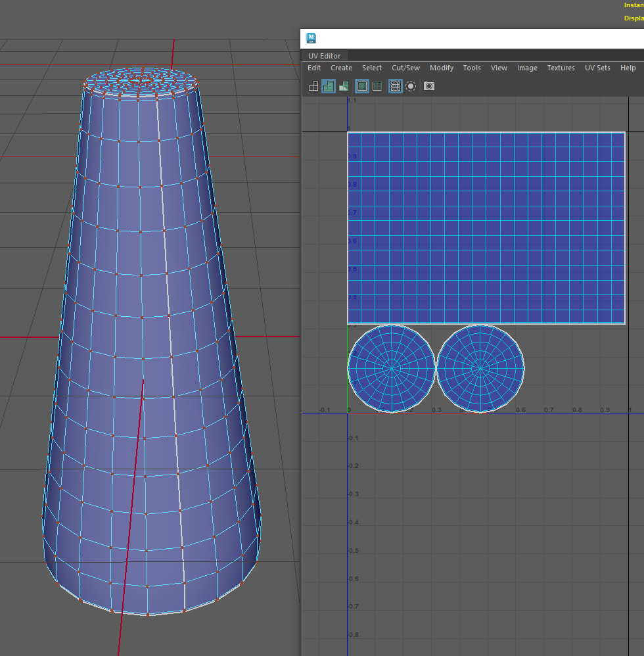Click the right circular cap UV shell

click(x=480, y=368)
